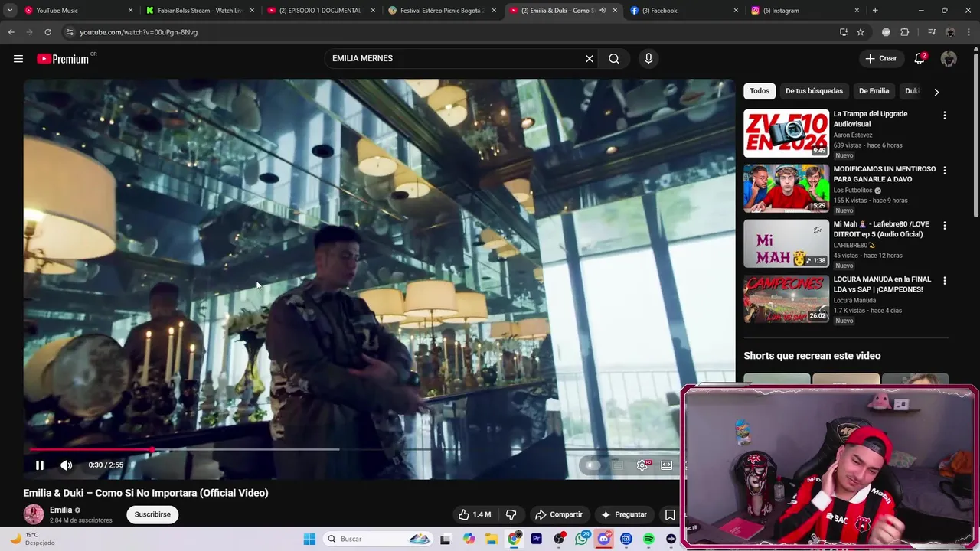View site information icon
Image resolution: width=980 pixels, height=551 pixels.
(x=70, y=32)
